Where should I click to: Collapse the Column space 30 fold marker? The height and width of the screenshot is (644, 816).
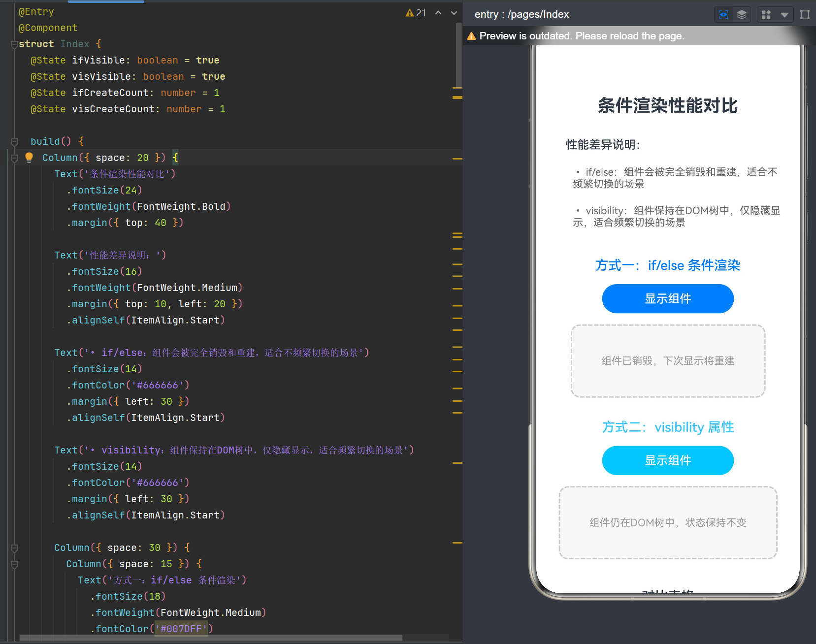14,548
